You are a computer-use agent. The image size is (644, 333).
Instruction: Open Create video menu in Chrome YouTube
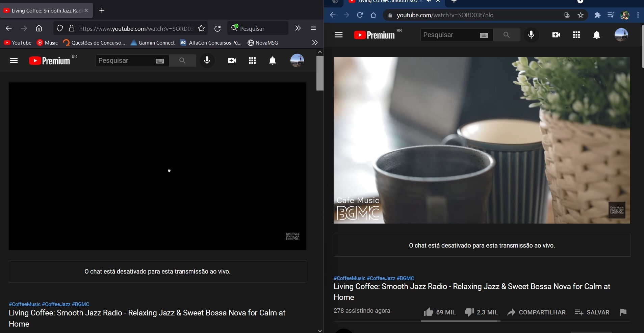(x=556, y=35)
